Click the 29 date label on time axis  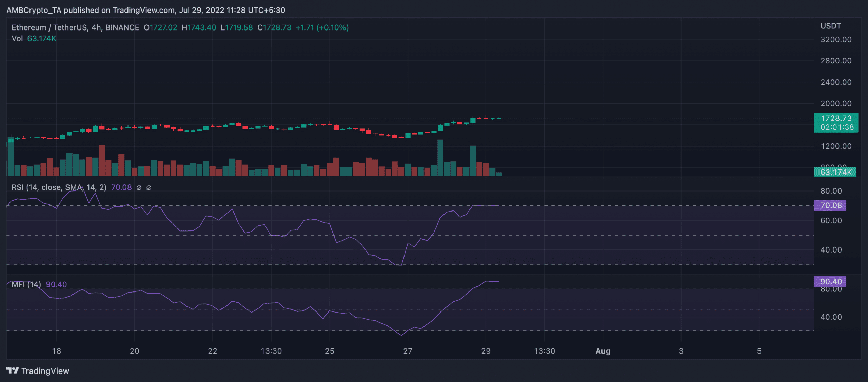(486, 351)
